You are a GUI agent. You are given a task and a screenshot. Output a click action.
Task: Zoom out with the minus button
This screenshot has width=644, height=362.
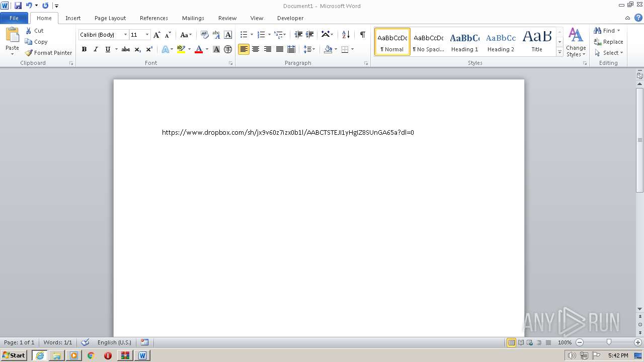pyautogui.click(x=580, y=342)
